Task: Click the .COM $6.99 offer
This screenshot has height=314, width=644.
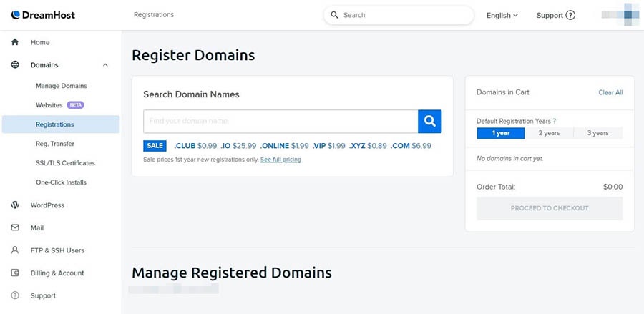Action: [411, 146]
